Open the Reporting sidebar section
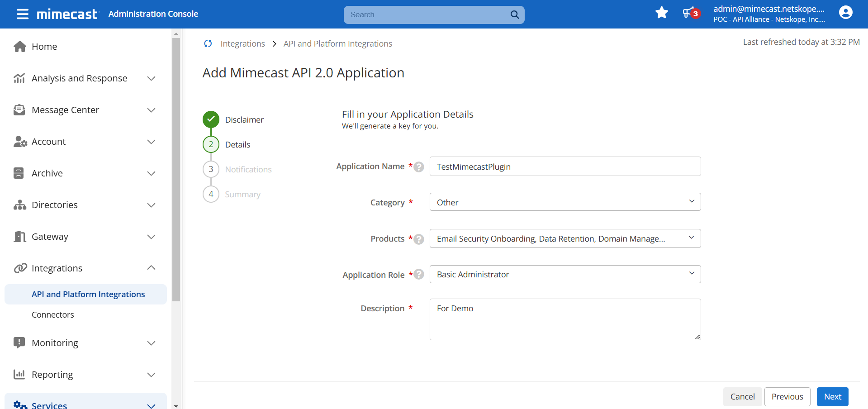Viewport: 868px width, 409px height. [x=52, y=375]
